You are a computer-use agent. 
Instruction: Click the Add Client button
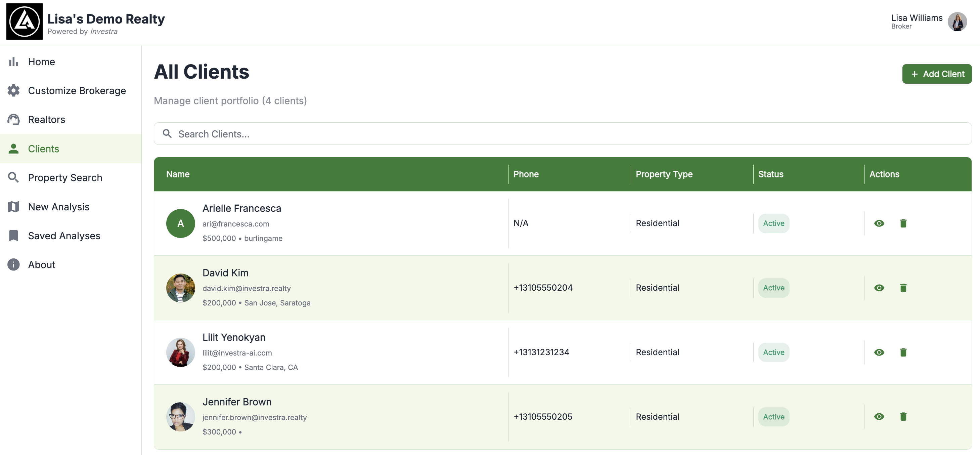click(937, 74)
